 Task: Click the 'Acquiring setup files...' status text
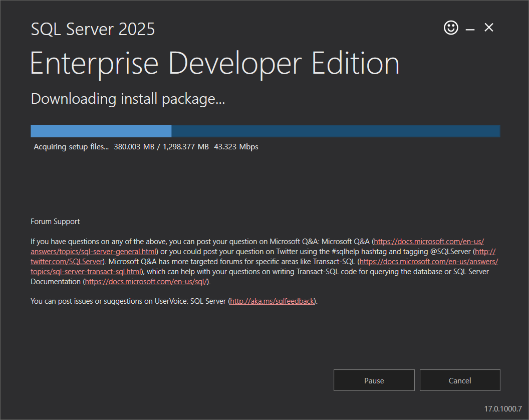click(x=71, y=147)
